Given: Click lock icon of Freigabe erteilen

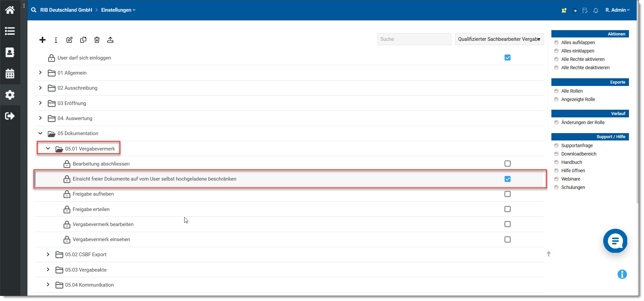Looking at the screenshot, I should pos(67,209).
